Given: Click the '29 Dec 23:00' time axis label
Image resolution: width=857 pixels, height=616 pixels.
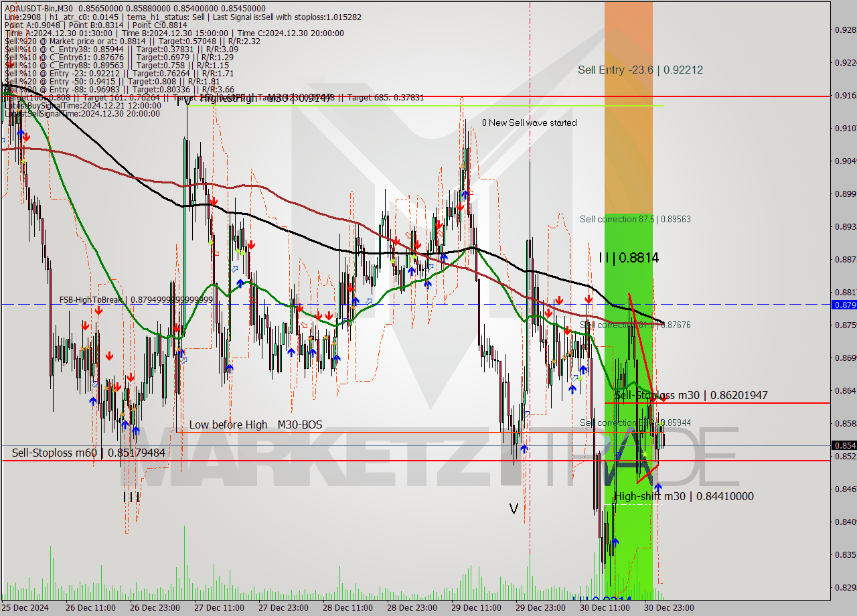Looking at the screenshot, I should (540, 608).
